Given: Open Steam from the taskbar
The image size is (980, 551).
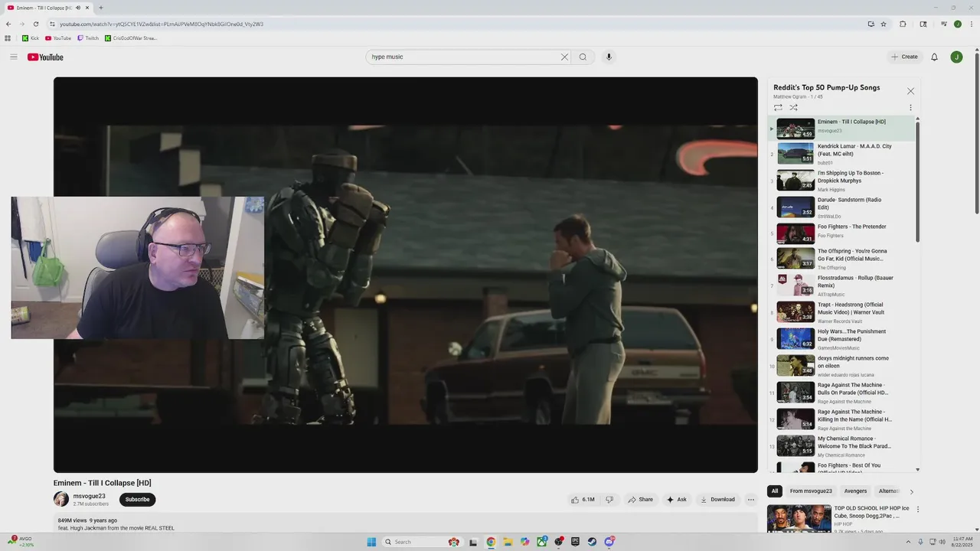Looking at the screenshot, I should point(592,542).
